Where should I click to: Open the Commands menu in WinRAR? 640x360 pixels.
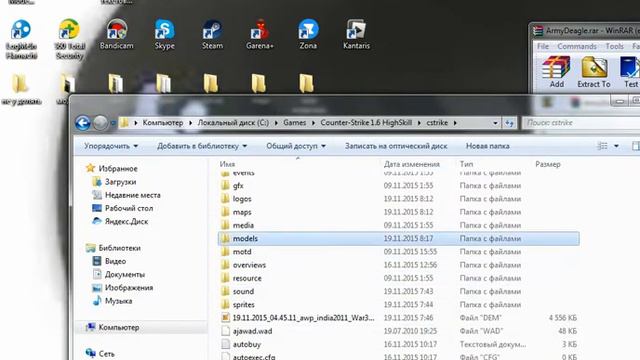pyautogui.click(x=577, y=47)
